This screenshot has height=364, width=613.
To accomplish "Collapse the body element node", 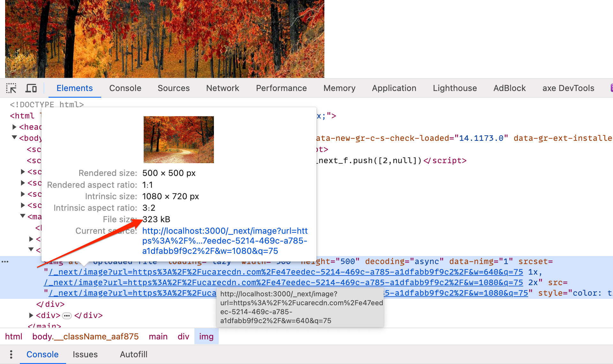I will tap(14, 138).
